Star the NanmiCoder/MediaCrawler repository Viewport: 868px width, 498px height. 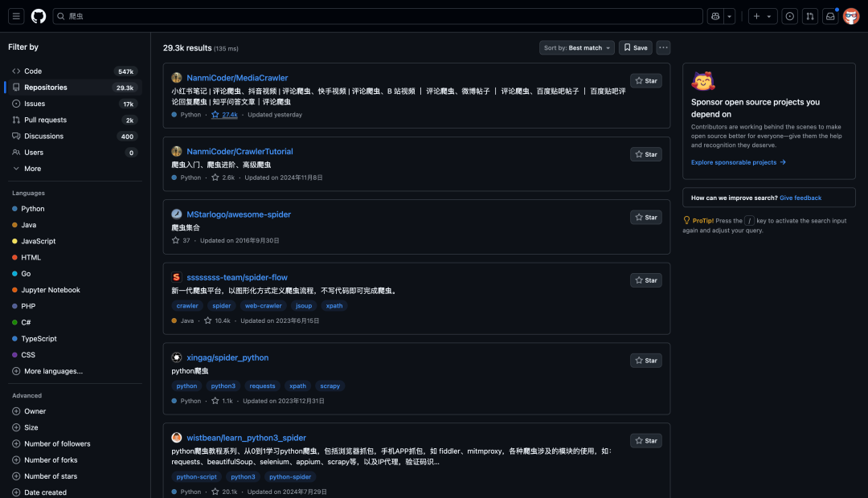pyautogui.click(x=646, y=81)
